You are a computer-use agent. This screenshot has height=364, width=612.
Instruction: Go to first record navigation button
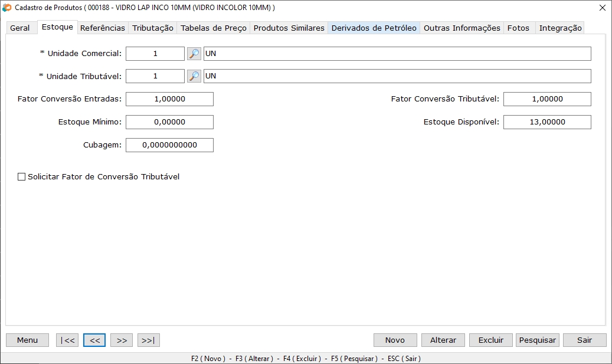point(67,340)
